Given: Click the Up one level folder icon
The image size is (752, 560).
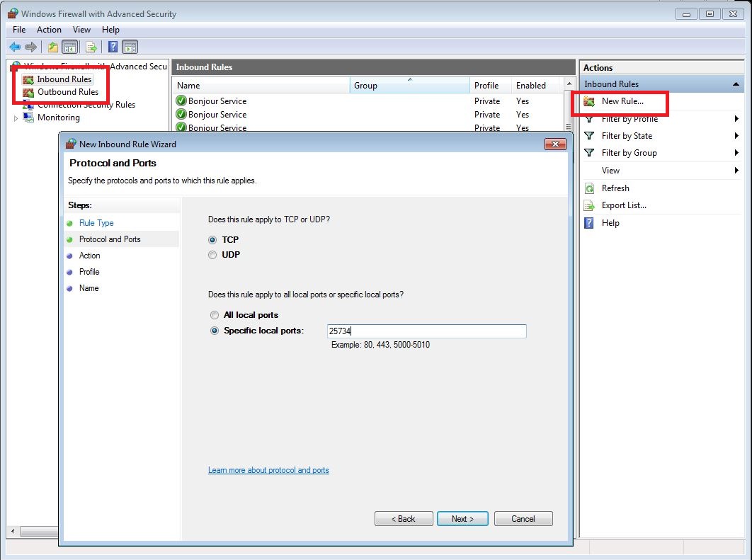Looking at the screenshot, I should click(x=52, y=47).
